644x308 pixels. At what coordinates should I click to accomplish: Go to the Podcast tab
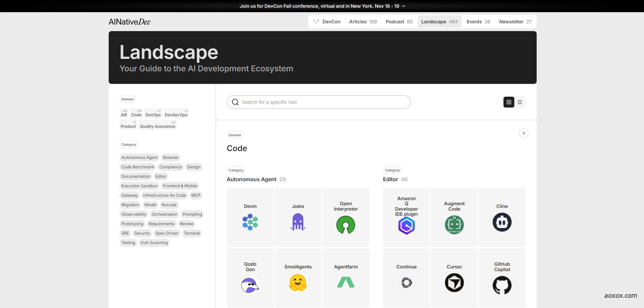pos(399,22)
